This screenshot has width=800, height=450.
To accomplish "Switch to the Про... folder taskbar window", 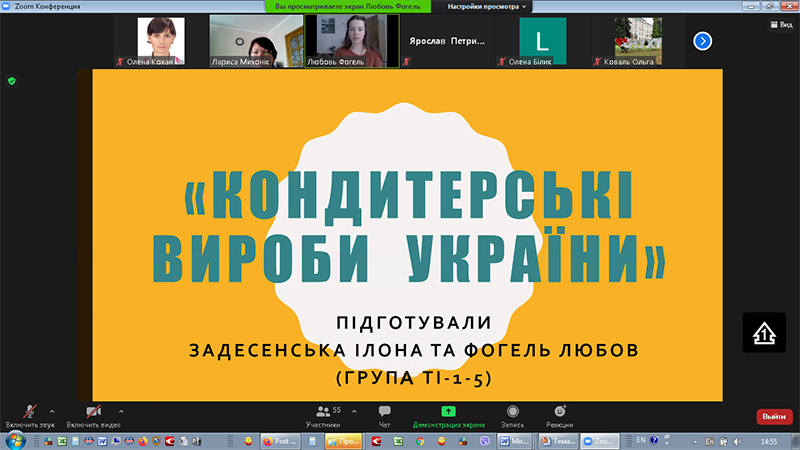I will (x=343, y=441).
